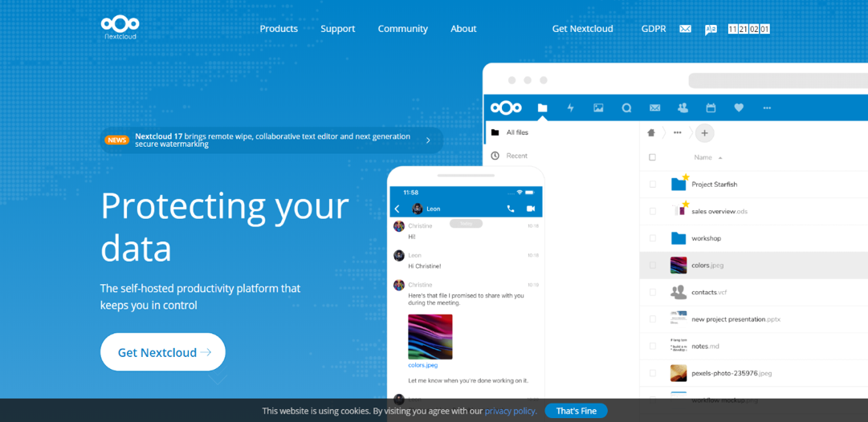This screenshot has height=422, width=868.
Task: Open the Products menu
Action: coord(279,29)
